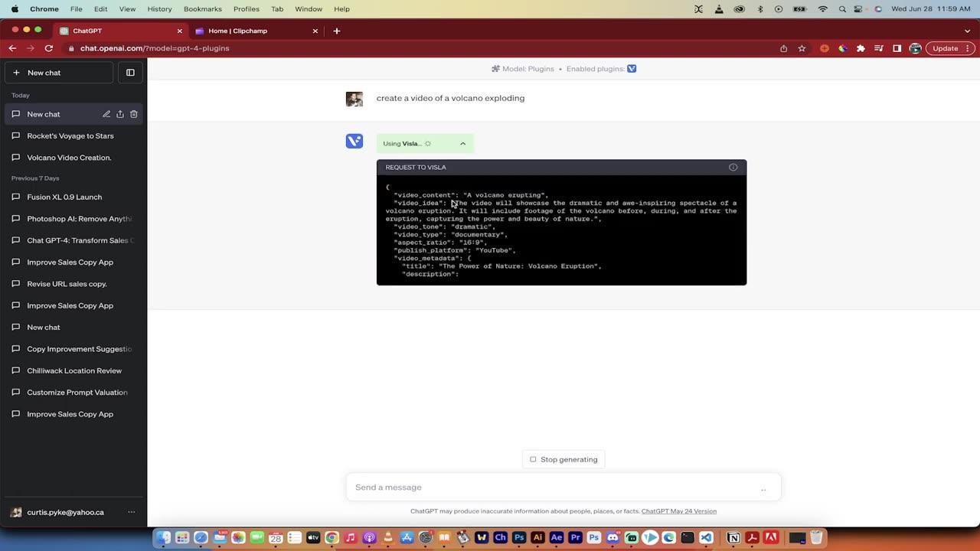Open the Chrome extensions puzzle icon
980x551 pixels.
pyautogui.click(x=861, y=48)
